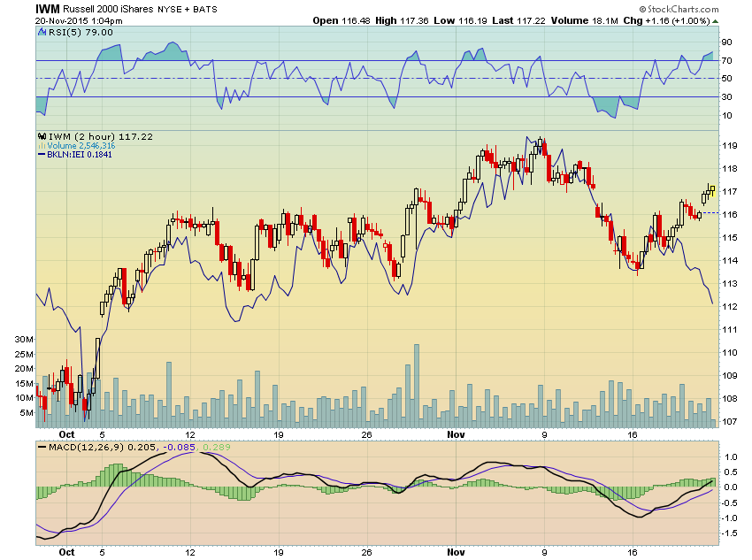This screenshot has height=560, width=752.
Task: Click the Oct label below the price panel
Action: tap(65, 434)
